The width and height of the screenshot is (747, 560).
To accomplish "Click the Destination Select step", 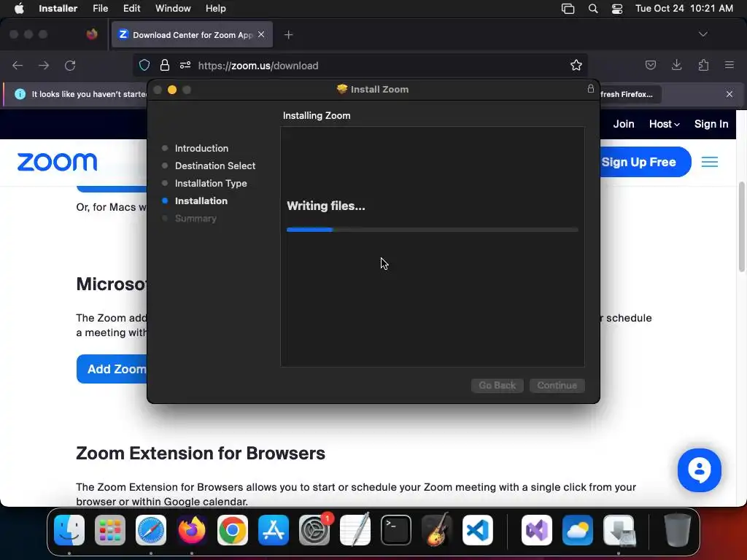I will 215,166.
